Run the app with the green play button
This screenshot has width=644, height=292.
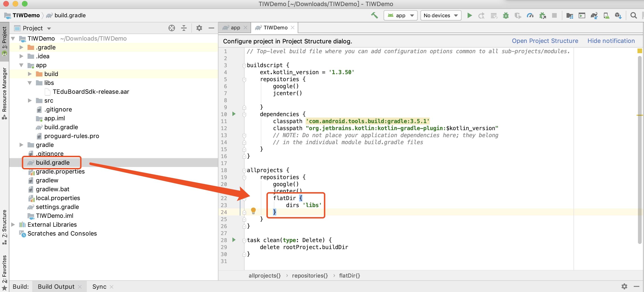[x=469, y=15]
